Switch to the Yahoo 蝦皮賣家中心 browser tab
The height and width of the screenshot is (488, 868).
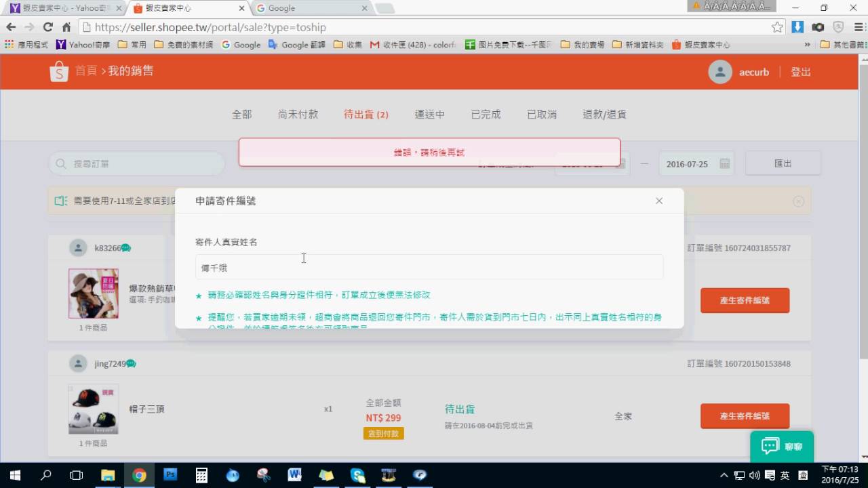(64, 8)
